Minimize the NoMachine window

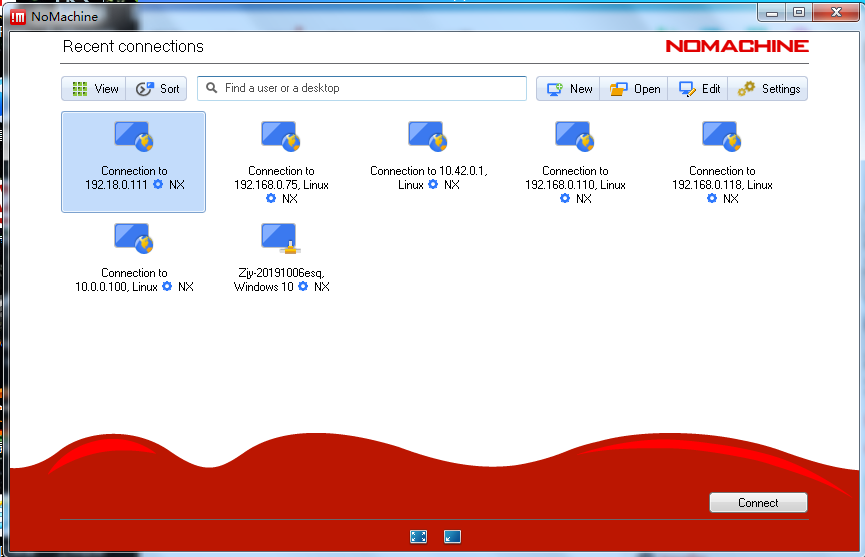[772, 13]
